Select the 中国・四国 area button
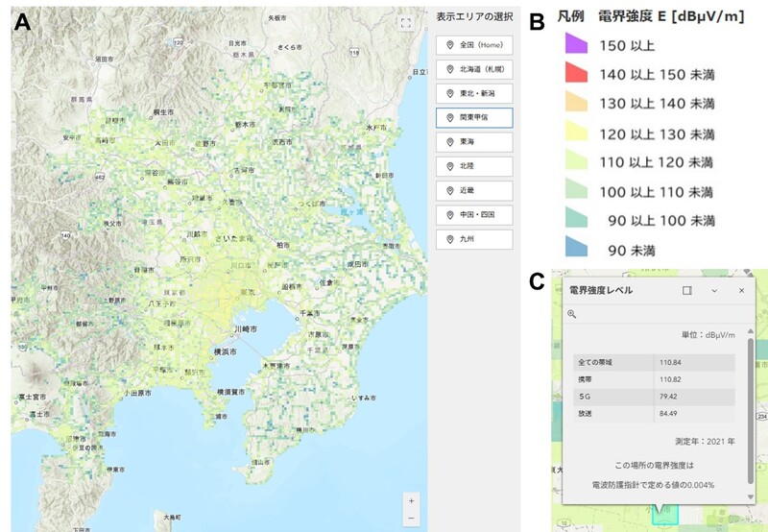 [474, 213]
